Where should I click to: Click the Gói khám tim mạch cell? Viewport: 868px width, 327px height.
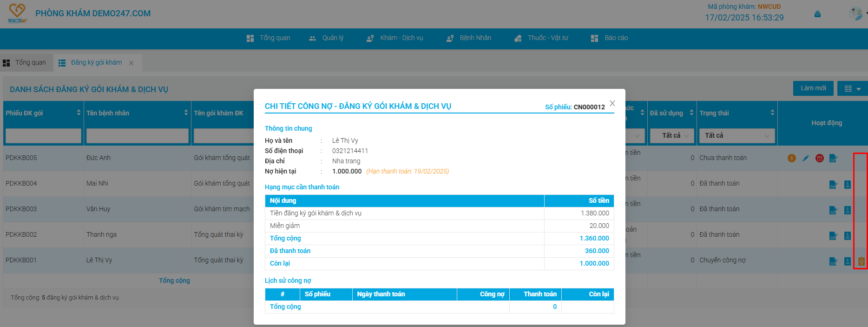tap(222, 209)
